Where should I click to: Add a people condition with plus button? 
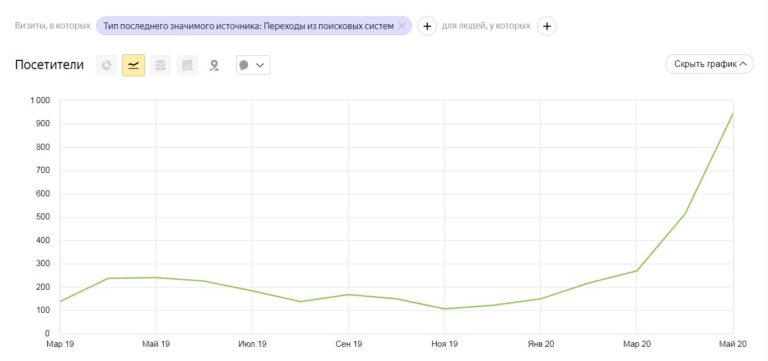pos(547,26)
